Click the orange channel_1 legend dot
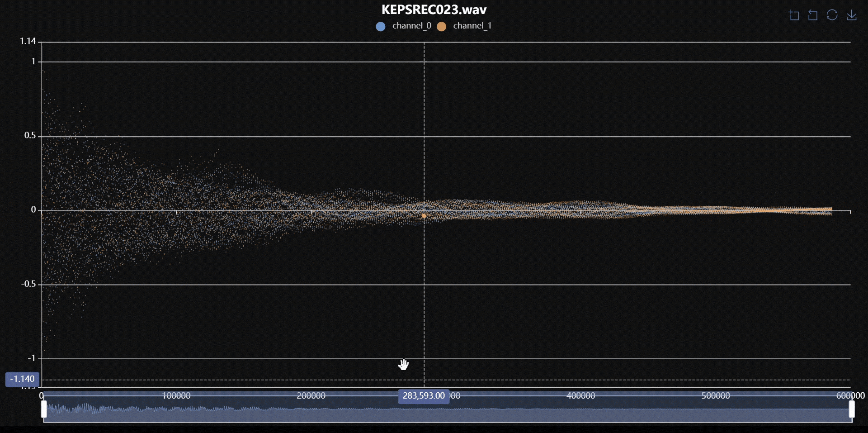 click(x=442, y=27)
